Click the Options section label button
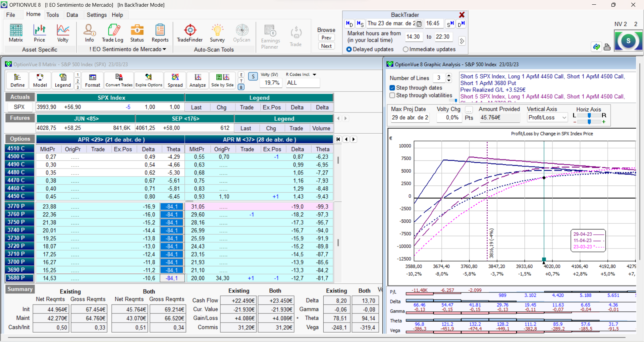Viewport: 644px width, 342px height. click(x=20, y=139)
